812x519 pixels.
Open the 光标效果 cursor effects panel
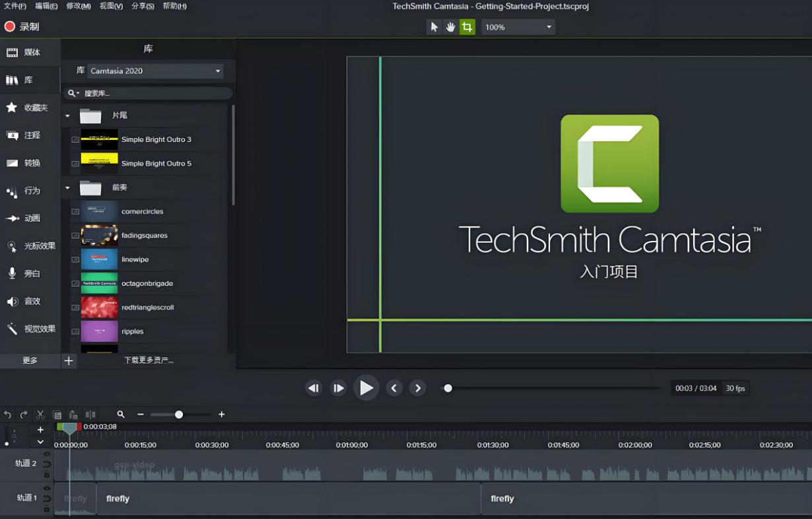30,246
